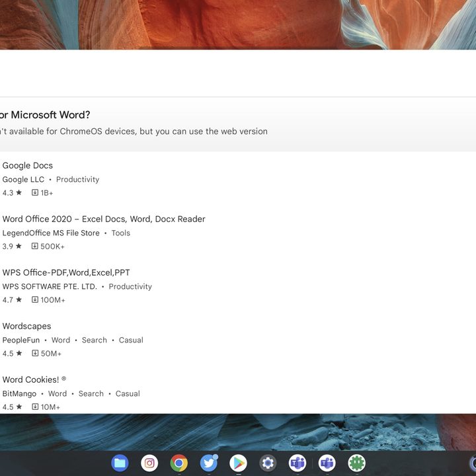Click the star next to 3.9 rating
This screenshot has width=476, height=476.
19,246
